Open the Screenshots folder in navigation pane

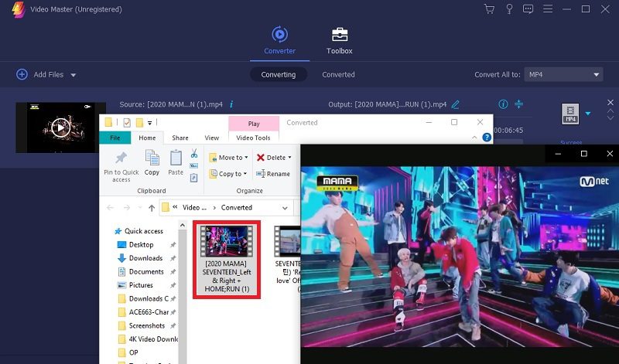point(146,325)
